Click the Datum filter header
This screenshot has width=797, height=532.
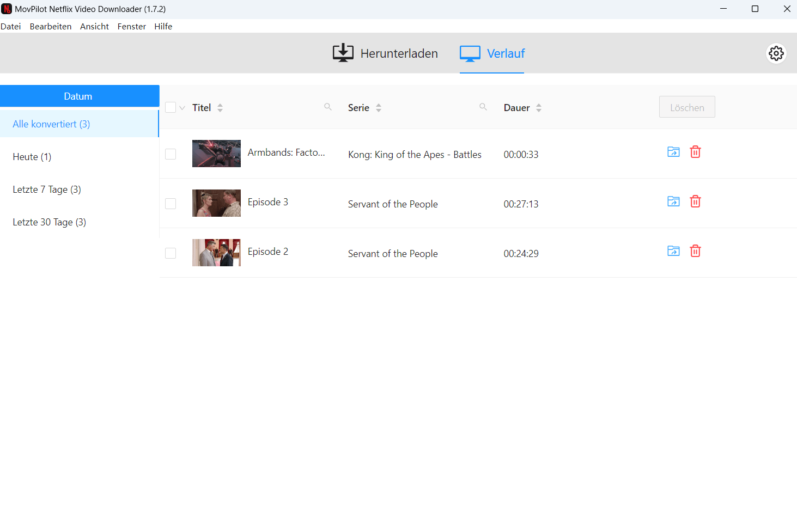[x=80, y=96]
